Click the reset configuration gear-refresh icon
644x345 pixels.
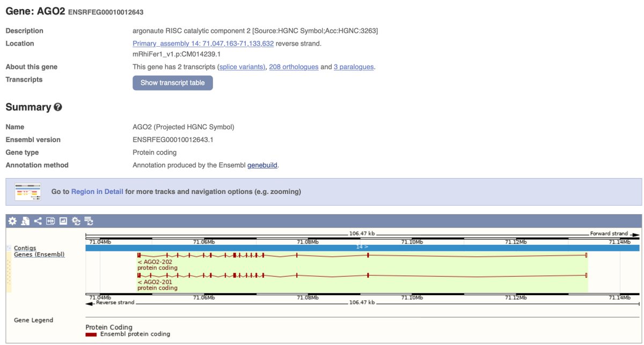(76, 221)
